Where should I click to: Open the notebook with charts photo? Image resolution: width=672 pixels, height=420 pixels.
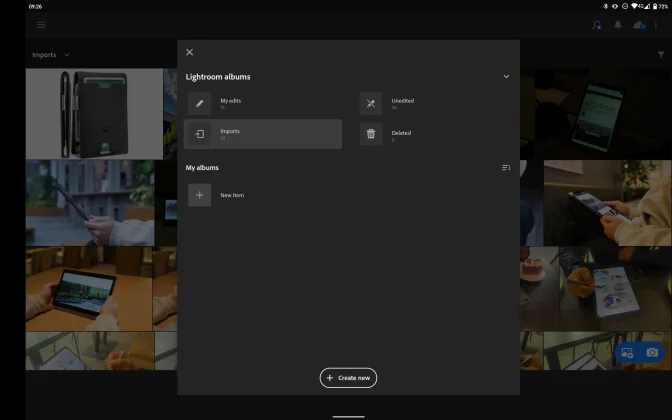(x=616, y=289)
